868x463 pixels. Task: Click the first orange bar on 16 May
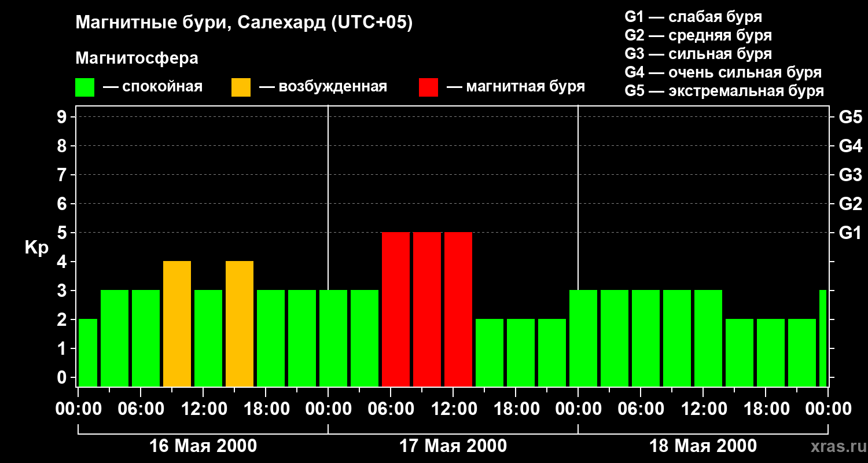click(x=177, y=324)
